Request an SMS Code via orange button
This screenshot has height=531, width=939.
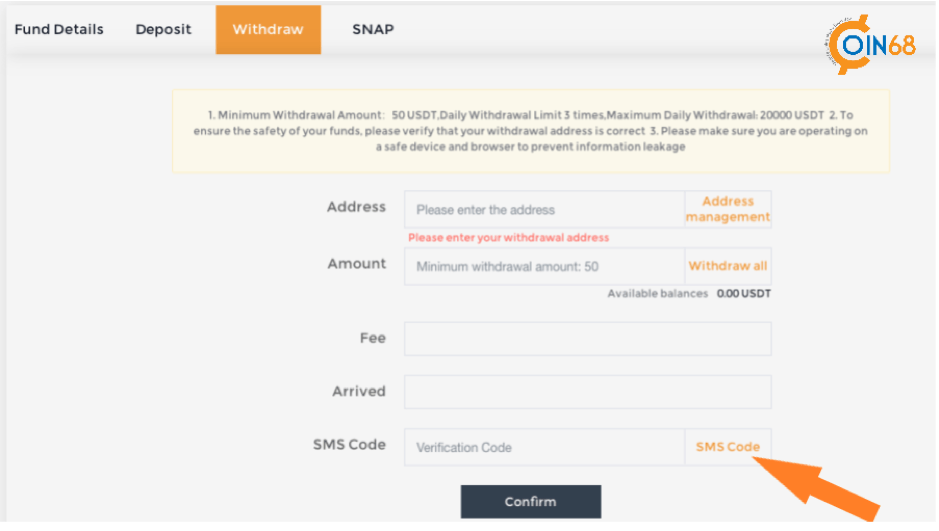(728, 447)
